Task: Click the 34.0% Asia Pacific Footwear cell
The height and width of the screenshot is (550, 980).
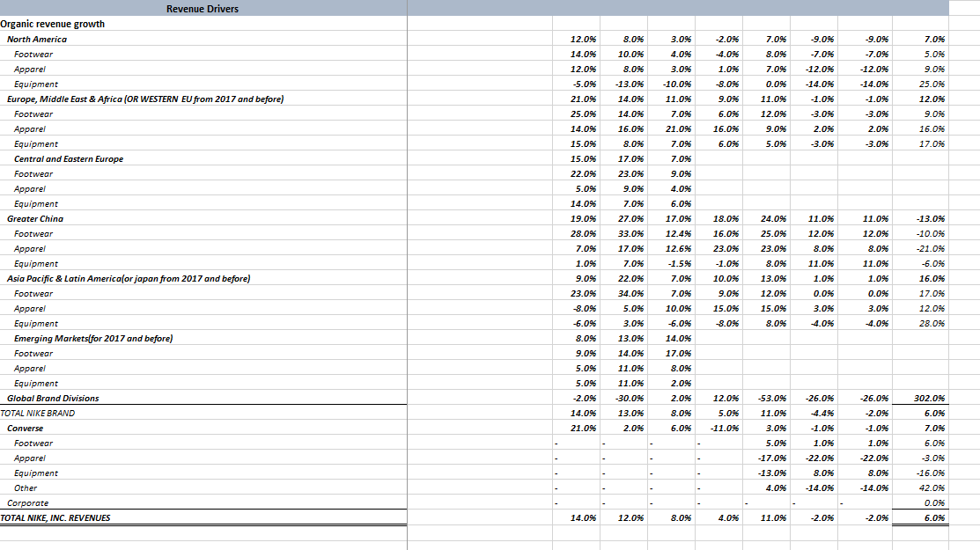Action: (x=623, y=293)
